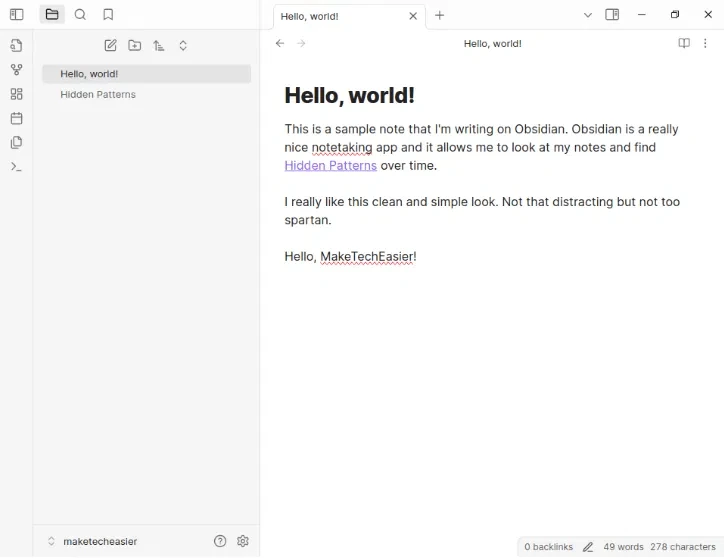Open the canvas icon in ribbon
The height and width of the screenshot is (558, 724).
[x=16, y=94]
